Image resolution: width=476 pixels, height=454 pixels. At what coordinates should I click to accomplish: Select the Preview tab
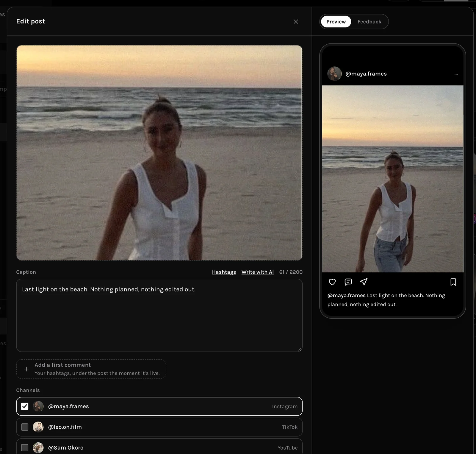click(336, 22)
